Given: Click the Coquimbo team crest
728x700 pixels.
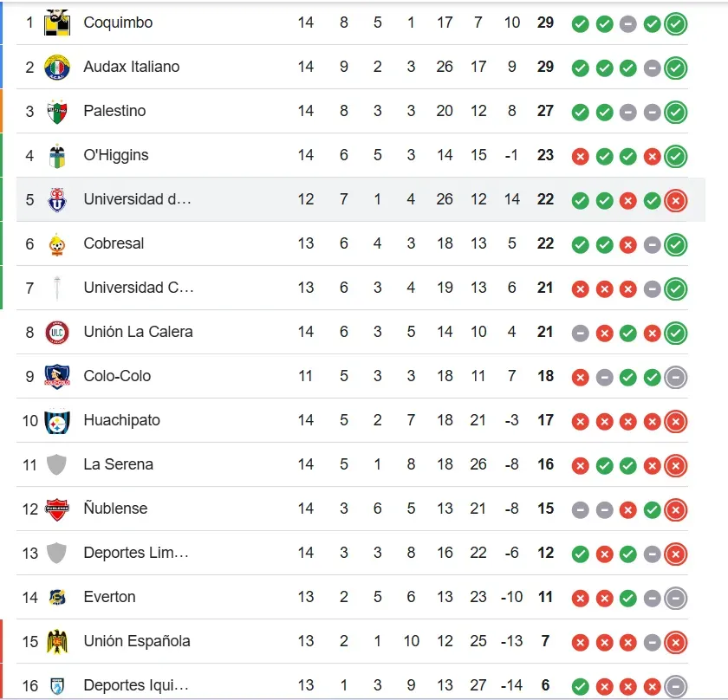Looking at the screenshot, I should 56,22.
